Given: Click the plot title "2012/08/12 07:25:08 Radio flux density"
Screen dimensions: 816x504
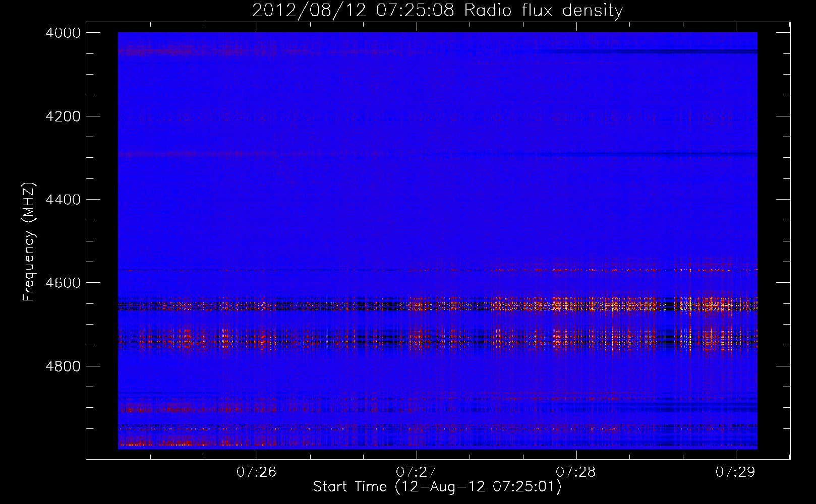Looking at the screenshot, I should click(x=437, y=10).
